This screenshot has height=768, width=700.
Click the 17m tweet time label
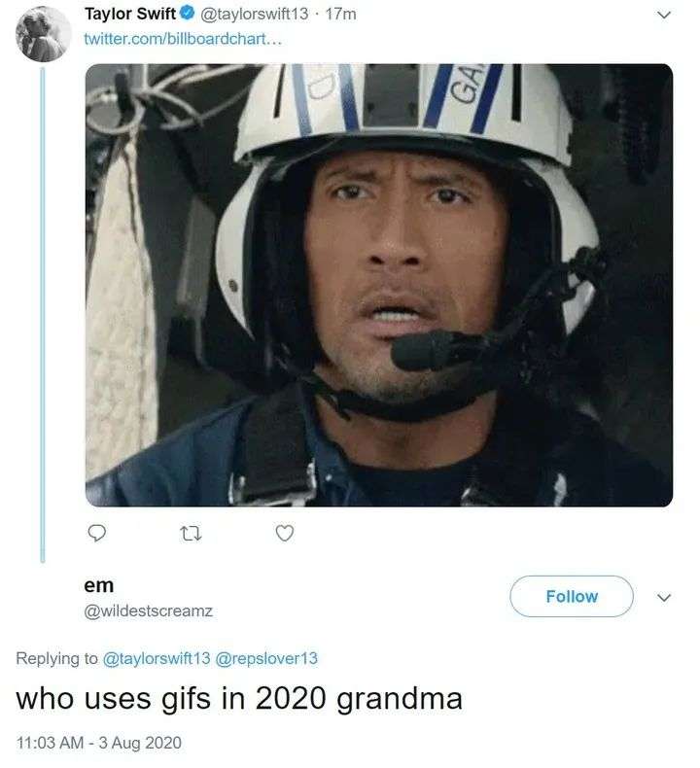pos(340,15)
